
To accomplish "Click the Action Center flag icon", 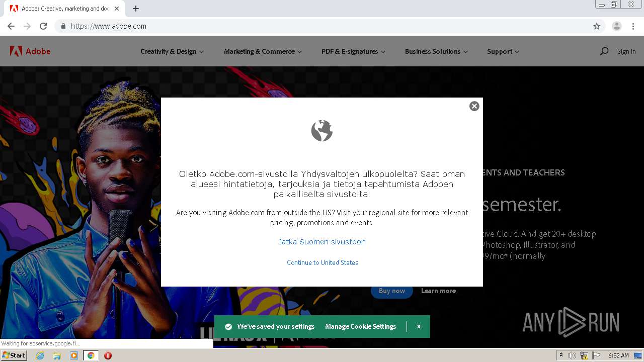I will coord(596,355).
